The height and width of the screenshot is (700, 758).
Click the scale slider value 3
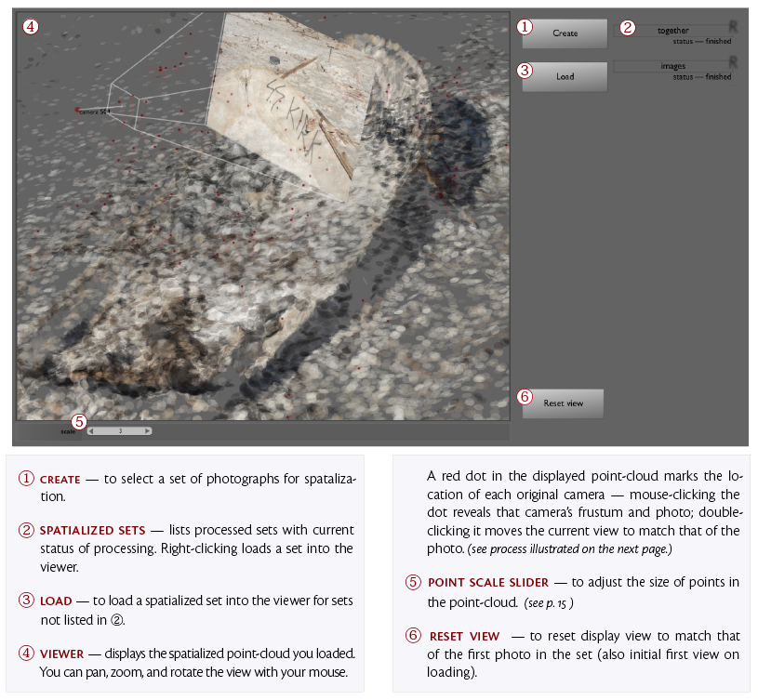(x=120, y=431)
